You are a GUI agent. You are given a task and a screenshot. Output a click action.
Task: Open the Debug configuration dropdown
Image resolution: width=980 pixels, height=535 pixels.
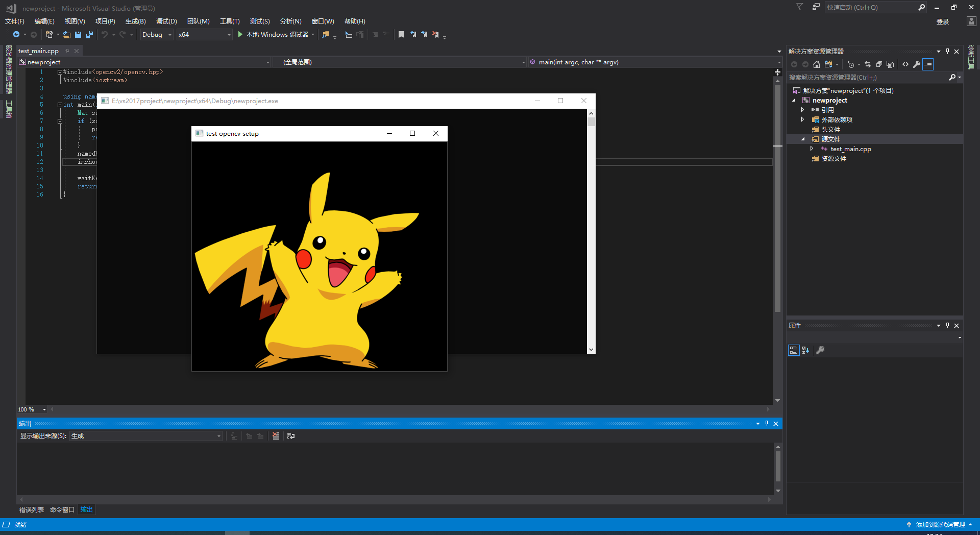pyautogui.click(x=157, y=35)
